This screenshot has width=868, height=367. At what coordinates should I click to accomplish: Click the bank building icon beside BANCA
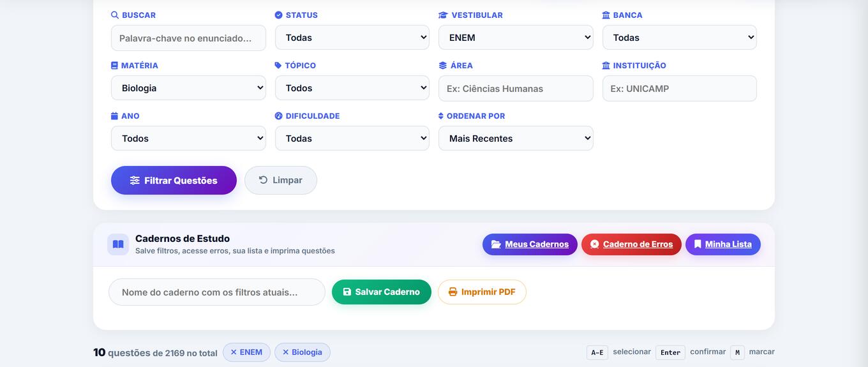point(606,15)
